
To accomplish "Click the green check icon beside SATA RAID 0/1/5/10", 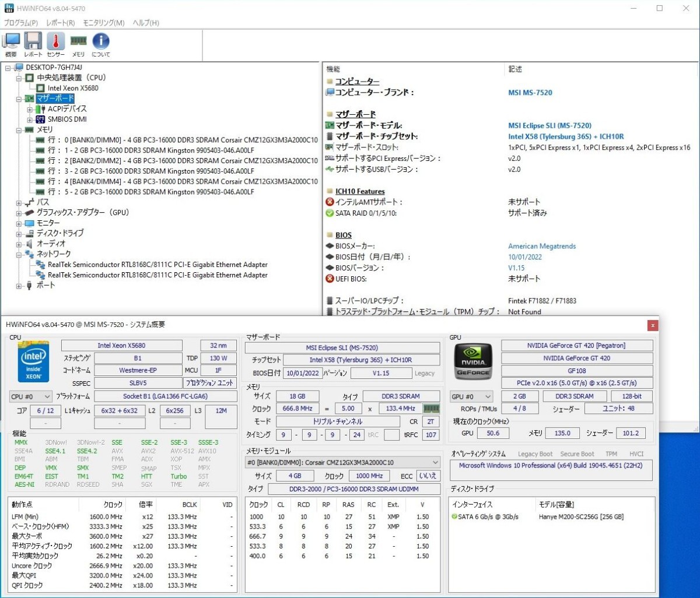I will [x=330, y=213].
